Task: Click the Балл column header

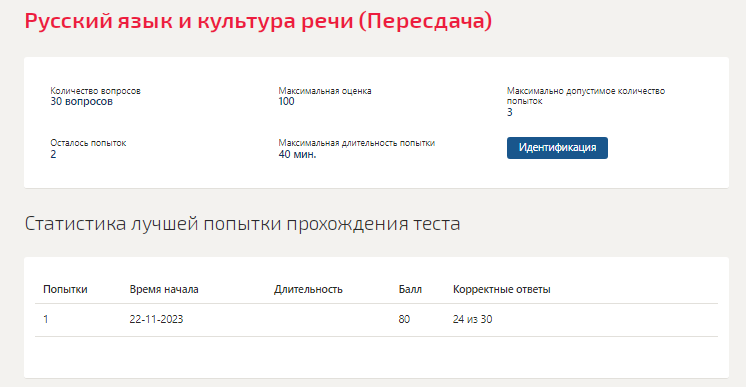Action: click(x=410, y=289)
